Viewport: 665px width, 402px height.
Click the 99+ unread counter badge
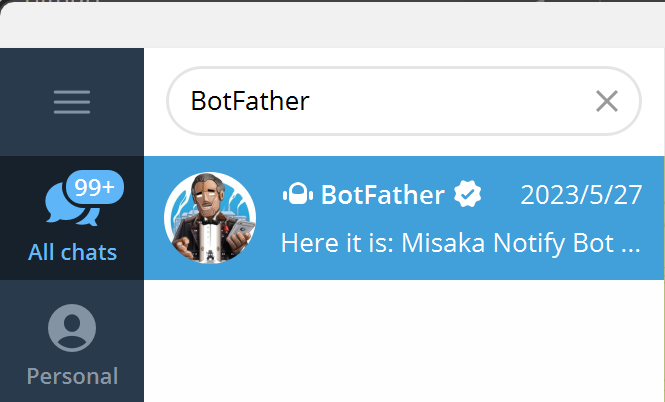tap(95, 186)
